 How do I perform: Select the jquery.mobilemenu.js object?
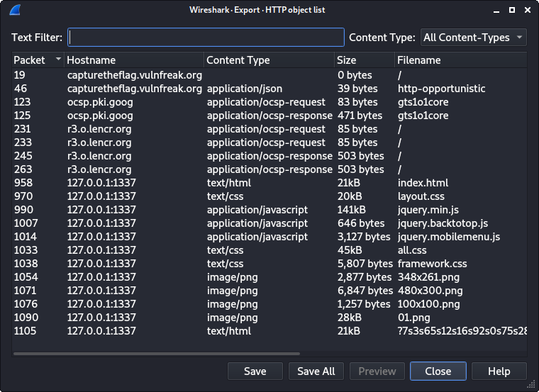pos(449,236)
